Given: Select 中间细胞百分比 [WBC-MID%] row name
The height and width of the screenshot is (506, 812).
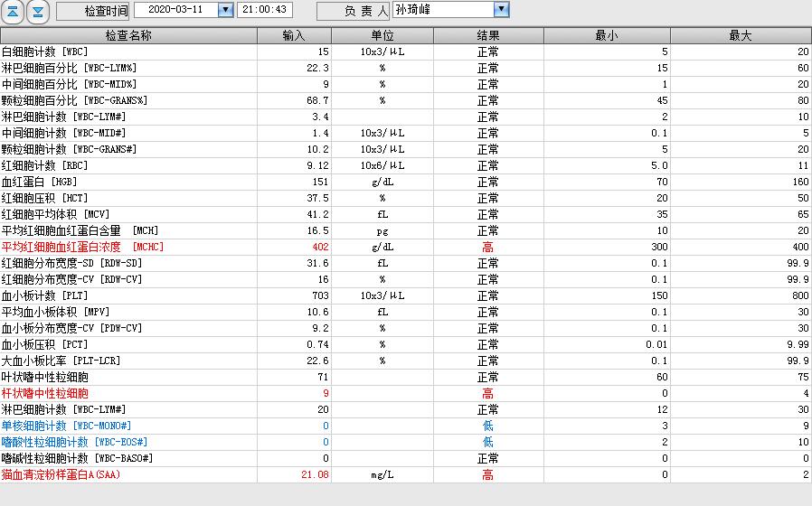Looking at the screenshot, I should point(70,84).
